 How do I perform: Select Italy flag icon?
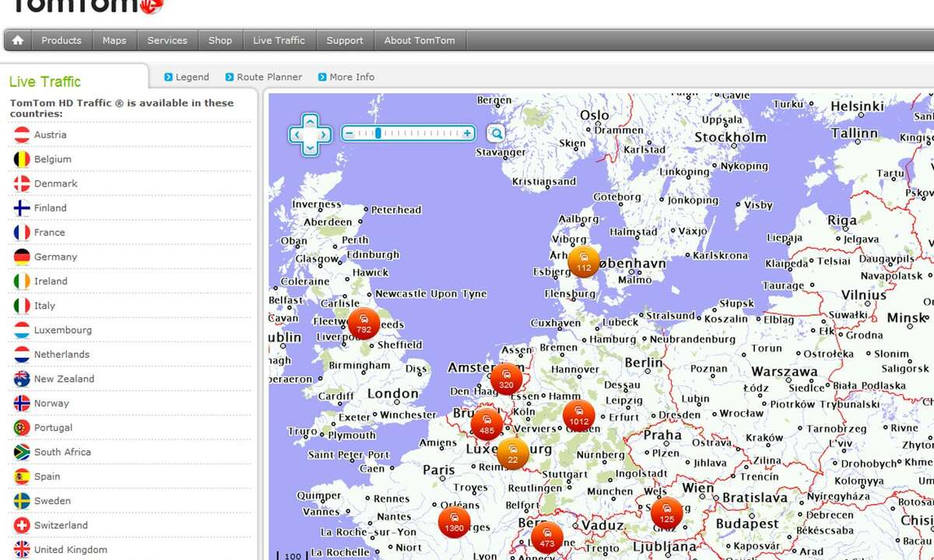[22, 306]
